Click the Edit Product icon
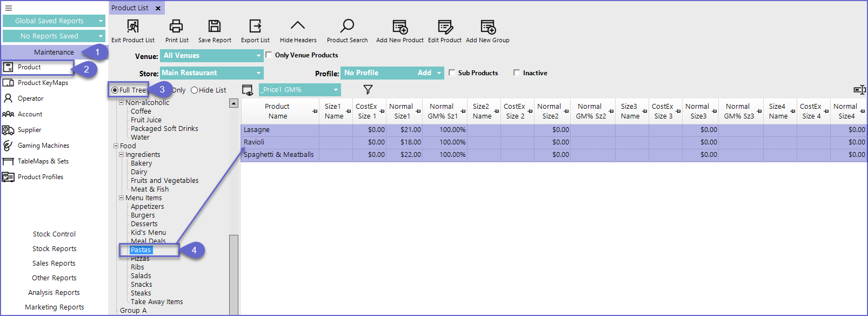Screen dimensions: 868x316 click(x=445, y=27)
